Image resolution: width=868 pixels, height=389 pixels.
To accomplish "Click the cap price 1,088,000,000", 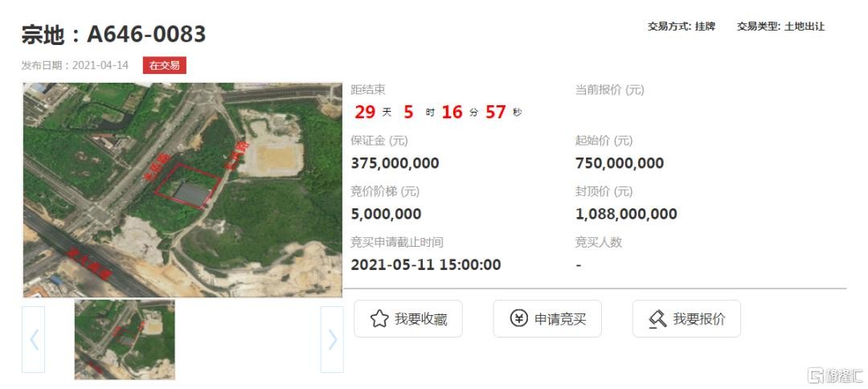I will pyautogui.click(x=626, y=214).
